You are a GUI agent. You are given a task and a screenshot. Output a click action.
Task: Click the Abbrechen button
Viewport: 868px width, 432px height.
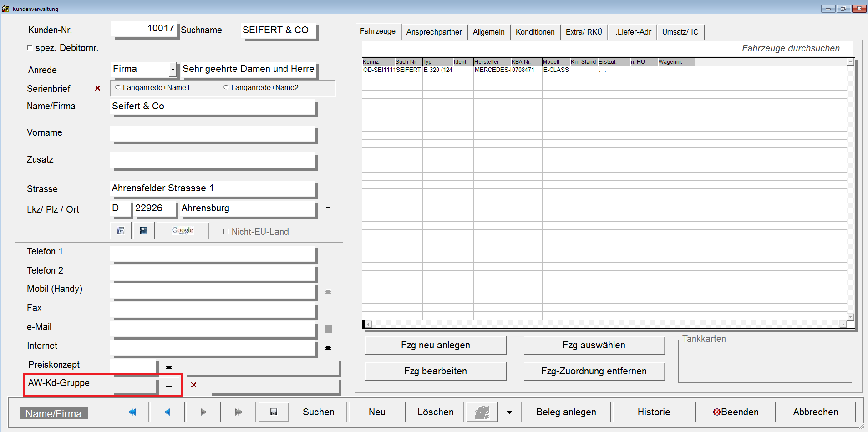816,412
